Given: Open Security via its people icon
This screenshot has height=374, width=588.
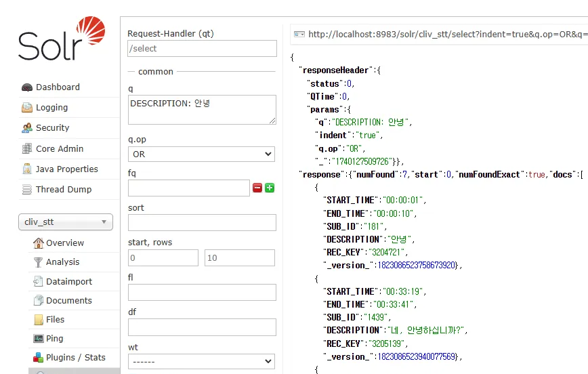Looking at the screenshot, I should pyautogui.click(x=27, y=128).
